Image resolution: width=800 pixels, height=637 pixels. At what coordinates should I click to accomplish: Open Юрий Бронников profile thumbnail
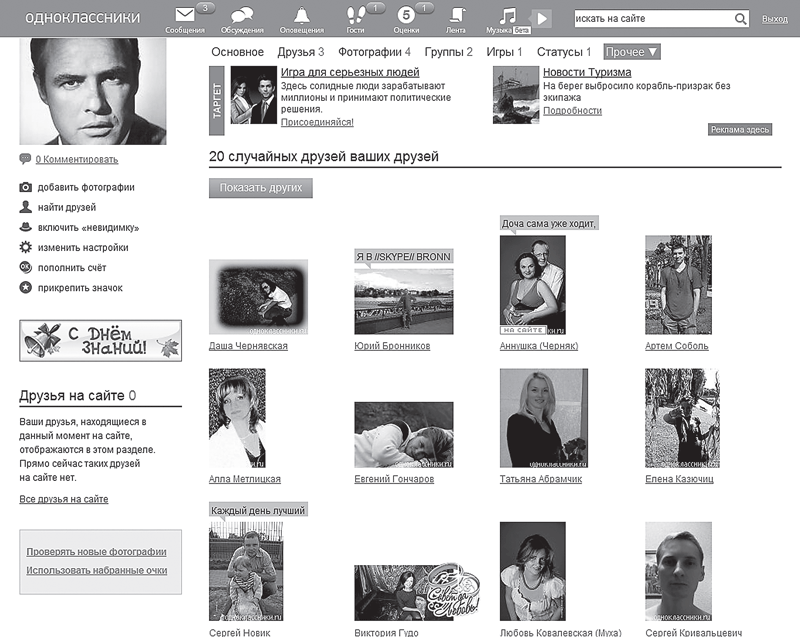point(404,301)
